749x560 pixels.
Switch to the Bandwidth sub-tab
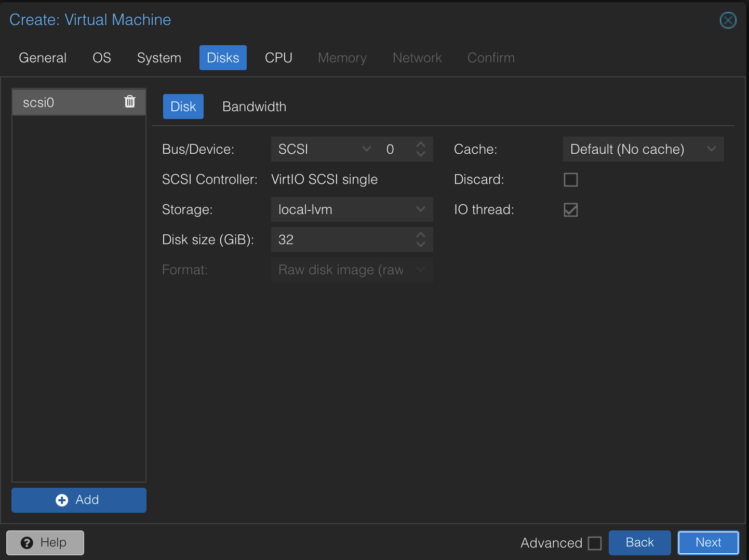coord(254,106)
